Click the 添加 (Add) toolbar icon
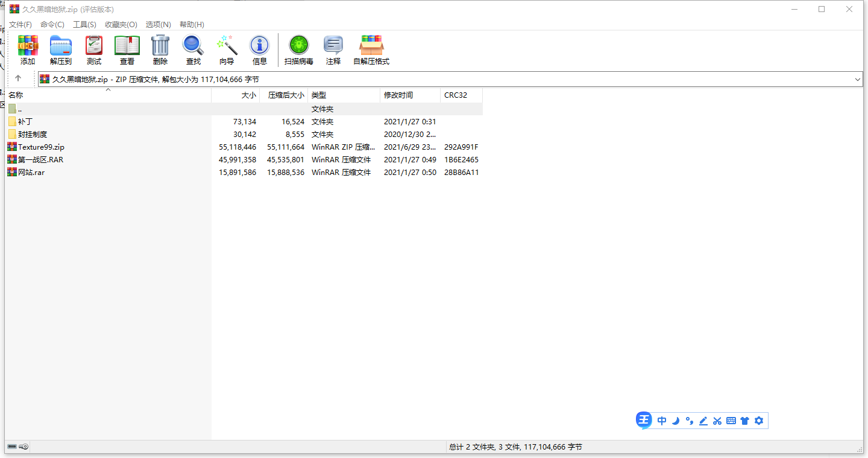 pyautogui.click(x=28, y=49)
